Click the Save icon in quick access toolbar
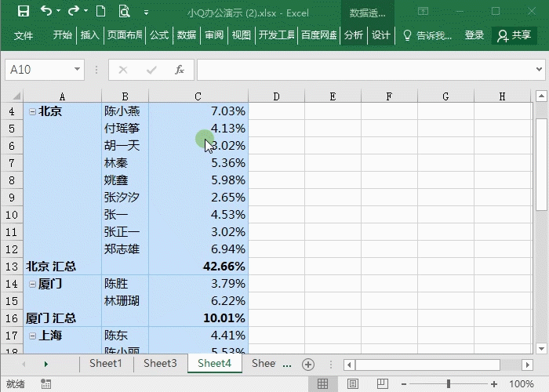 coord(24,12)
